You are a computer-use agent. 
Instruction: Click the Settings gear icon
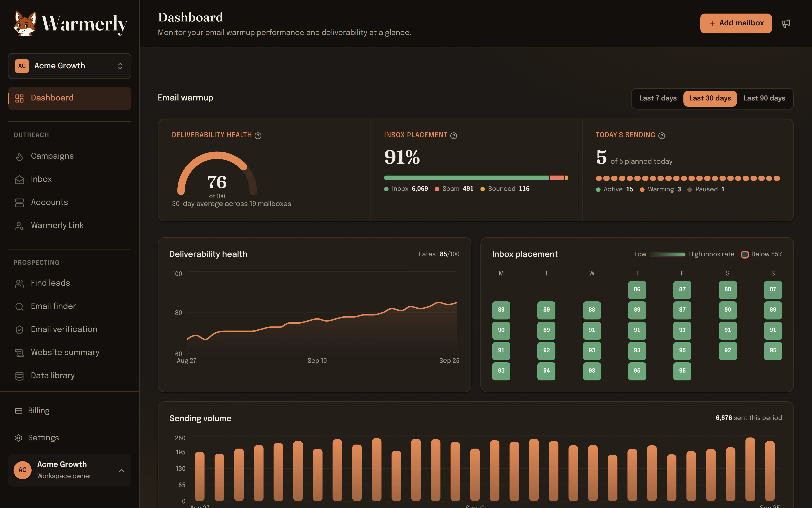(18, 438)
